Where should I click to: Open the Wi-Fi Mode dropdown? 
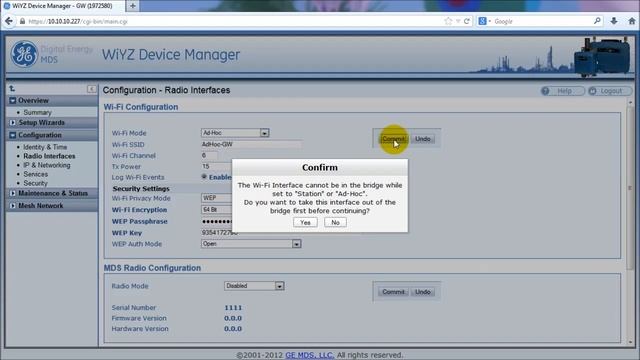tap(235, 133)
